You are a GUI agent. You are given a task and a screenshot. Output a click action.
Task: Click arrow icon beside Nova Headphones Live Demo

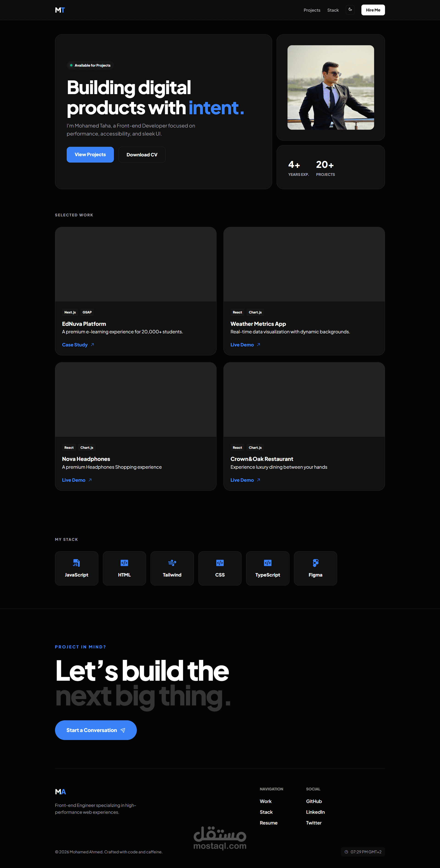coord(90,480)
